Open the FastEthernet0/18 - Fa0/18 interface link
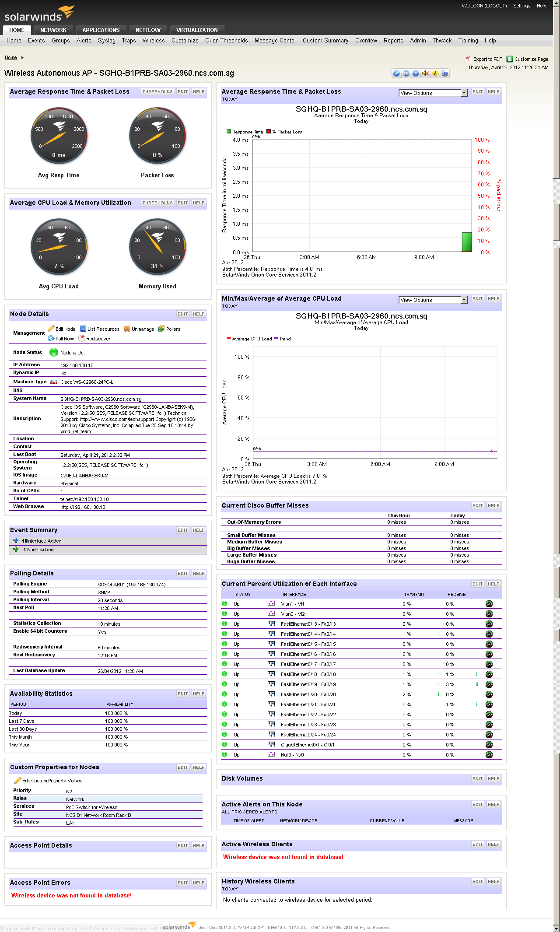 [308, 674]
